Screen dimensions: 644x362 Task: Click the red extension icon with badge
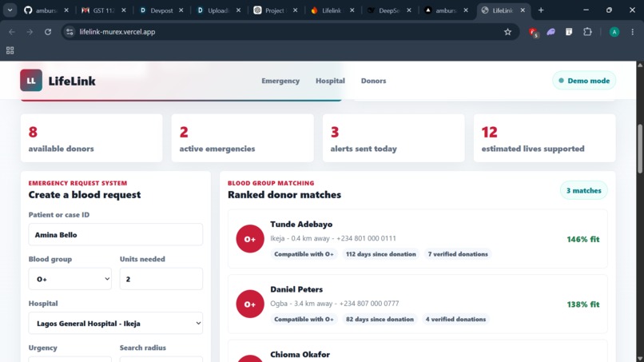[x=533, y=32]
